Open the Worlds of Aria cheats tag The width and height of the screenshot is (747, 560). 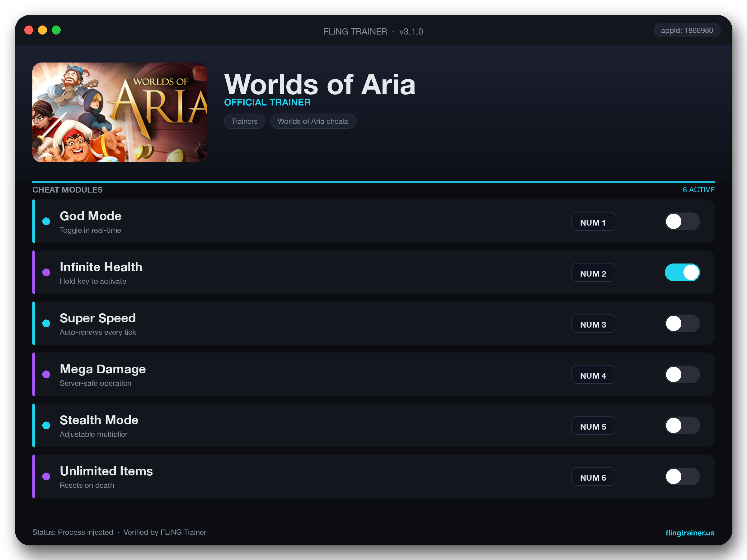click(313, 121)
